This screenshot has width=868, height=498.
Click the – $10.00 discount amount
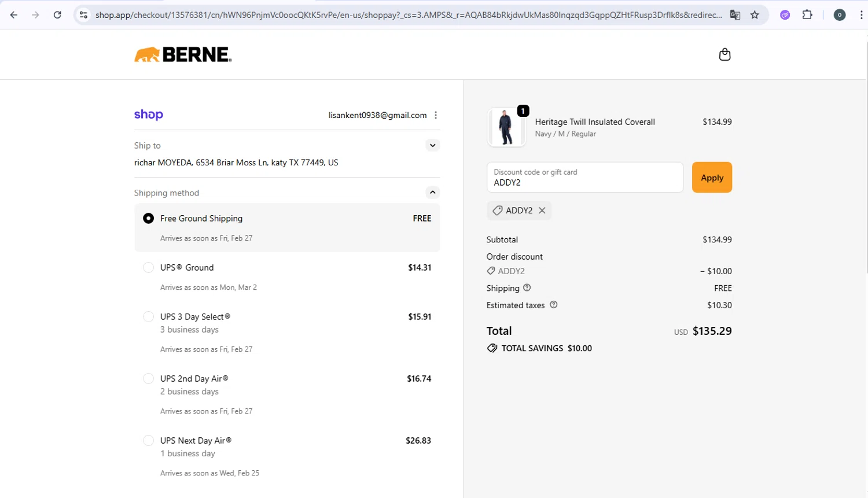716,271
